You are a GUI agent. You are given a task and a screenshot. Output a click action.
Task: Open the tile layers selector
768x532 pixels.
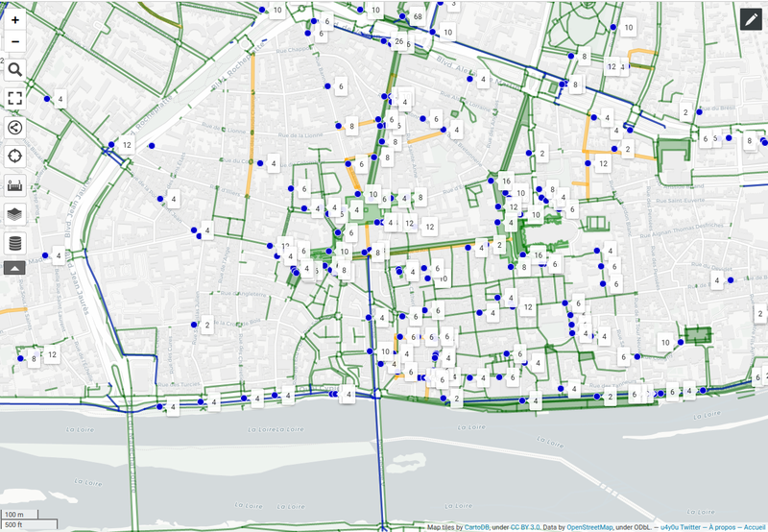[x=15, y=214]
